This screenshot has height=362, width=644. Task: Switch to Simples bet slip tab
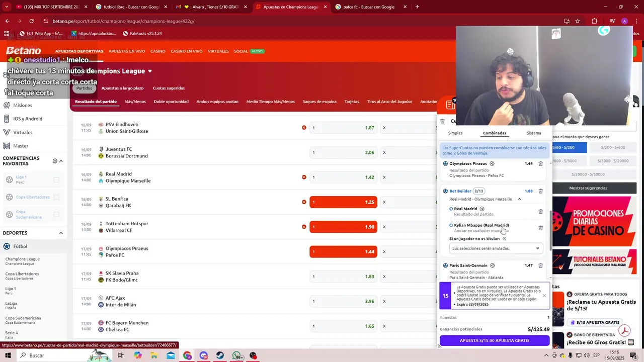455,133
